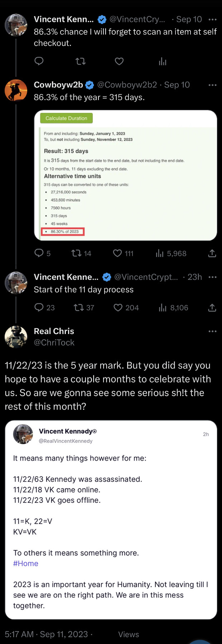Share the '11 day process' tweet

coord(212,307)
